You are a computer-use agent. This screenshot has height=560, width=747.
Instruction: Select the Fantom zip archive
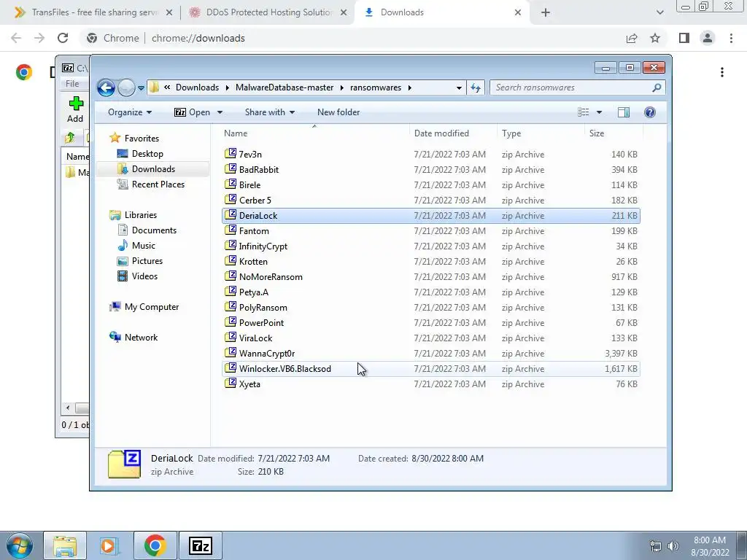click(x=430, y=231)
